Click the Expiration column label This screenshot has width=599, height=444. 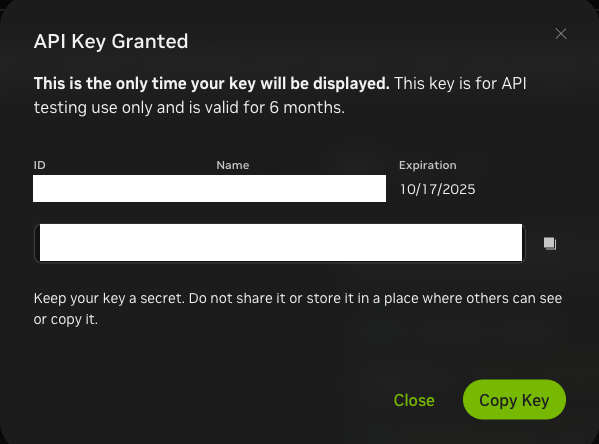427,165
